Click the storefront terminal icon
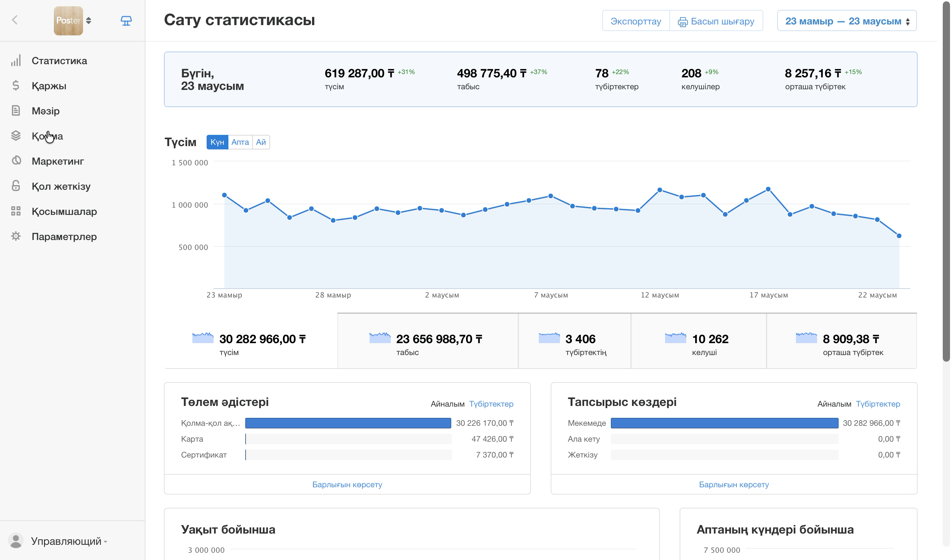This screenshot has width=952, height=560. 126,21
